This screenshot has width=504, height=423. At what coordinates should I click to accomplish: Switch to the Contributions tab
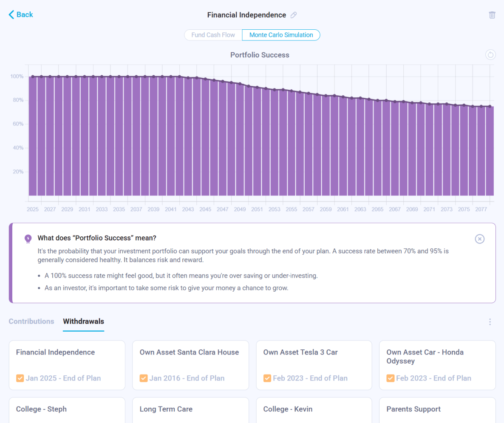(31, 321)
